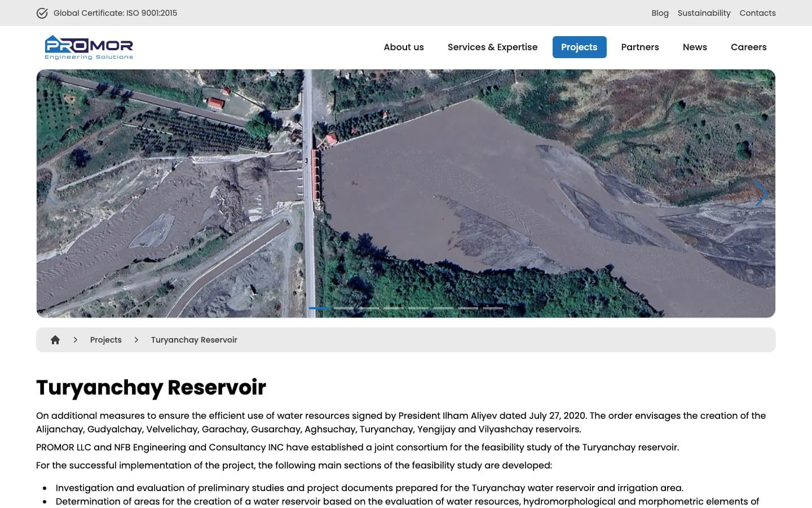Click the bullet starting 'Determination of areas'
The width and height of the screenshot is (812, 508).
coord(407,501)
